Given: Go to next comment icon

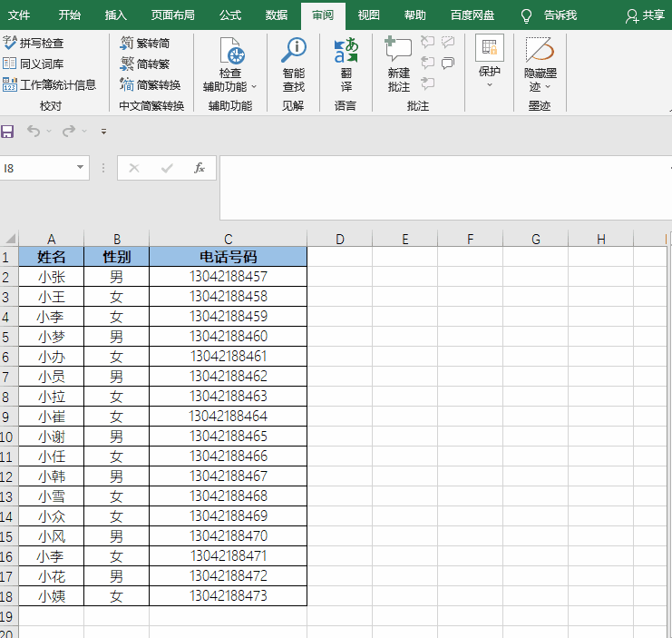Looking at the screenshot, I should point(427,83).
